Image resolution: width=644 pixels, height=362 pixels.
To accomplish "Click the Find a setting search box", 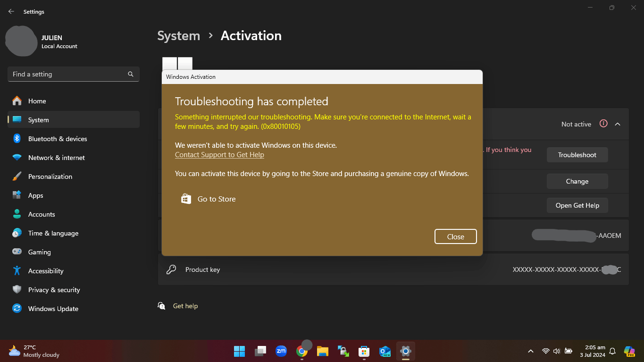I will pyautogui.click(x=74, y=74).
